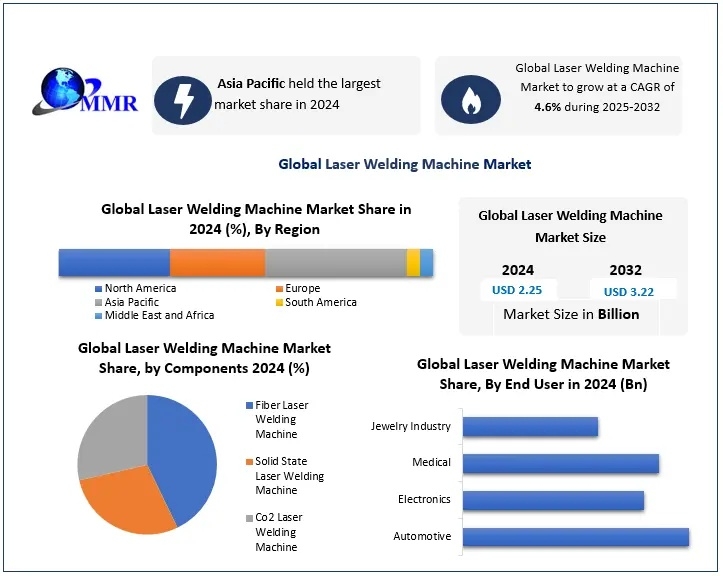Click the Europe legend marker

tap(278, 289)
